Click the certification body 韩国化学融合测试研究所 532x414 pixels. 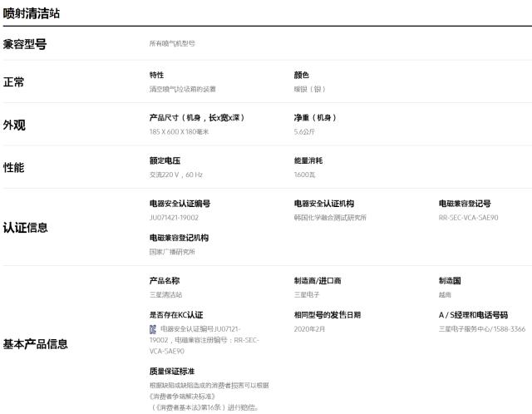[330, 217]
